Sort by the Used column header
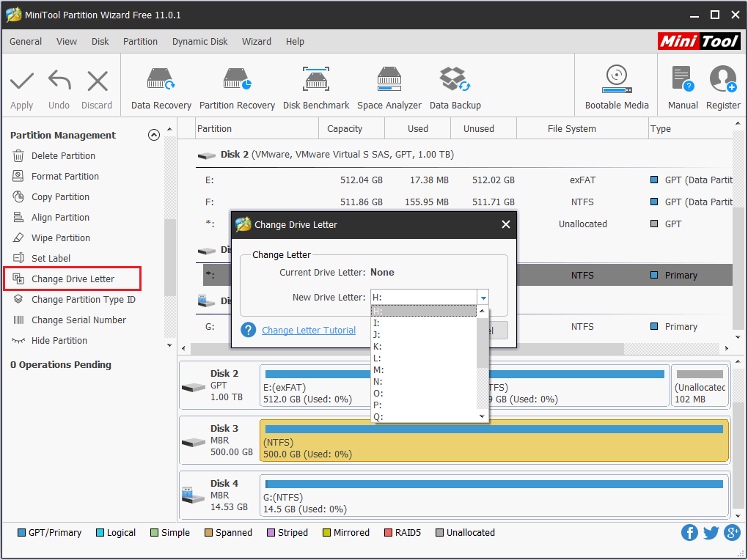 417,129
